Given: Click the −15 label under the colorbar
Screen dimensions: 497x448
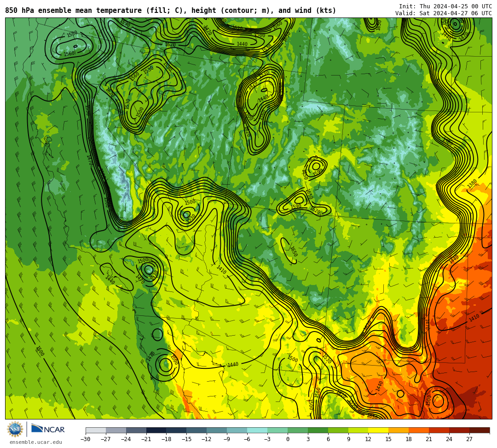Looking at the screenshot, I should point(187,439).
